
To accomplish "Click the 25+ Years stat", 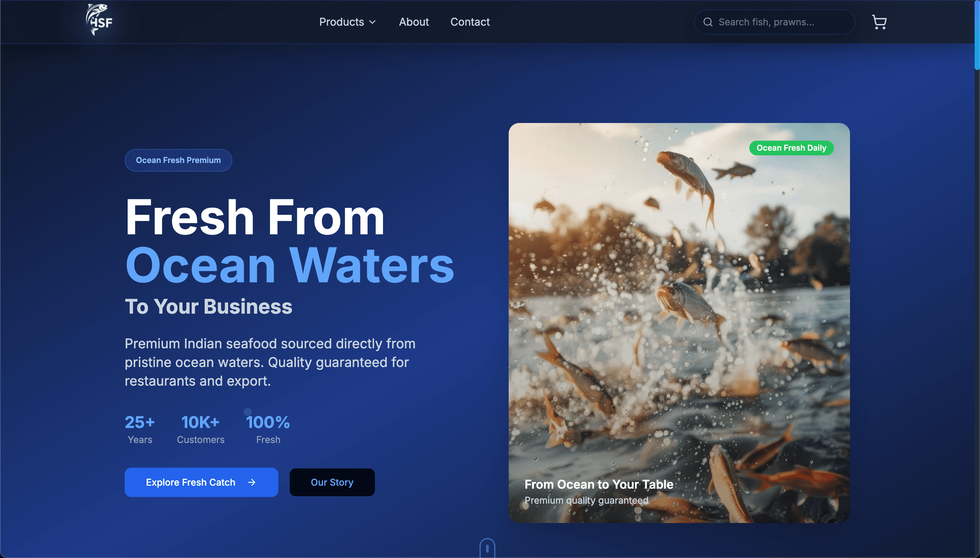I will click(140, 429).
